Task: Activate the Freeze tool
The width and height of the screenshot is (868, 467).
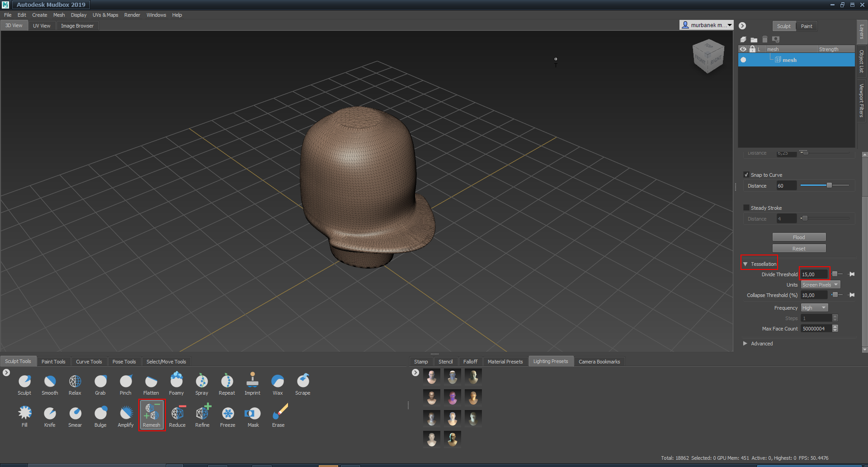Action: pos(228,414)
